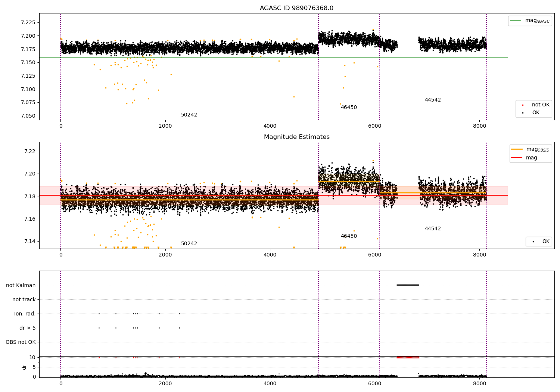The width and height of the screenshot is (560, 392).
Task: Click the label 44542 in the Magnitude Estimates plot
Action: pos(433,229)
